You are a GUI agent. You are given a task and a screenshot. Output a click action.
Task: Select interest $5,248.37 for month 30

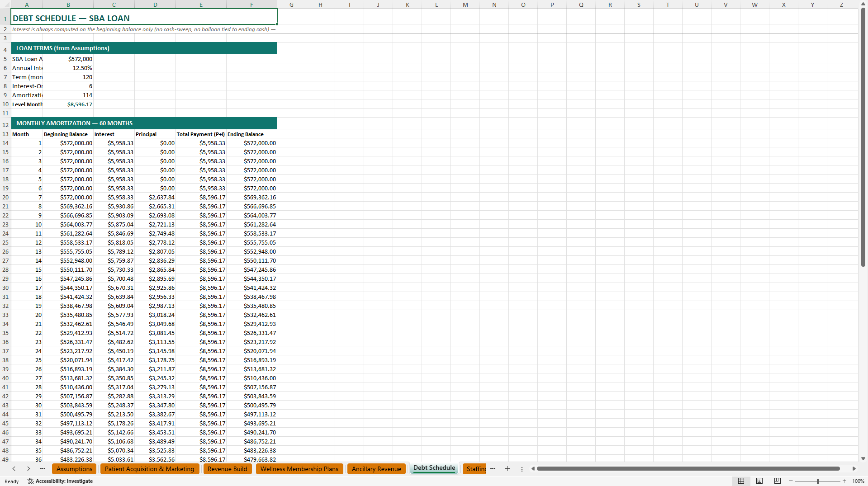point(114,405)
